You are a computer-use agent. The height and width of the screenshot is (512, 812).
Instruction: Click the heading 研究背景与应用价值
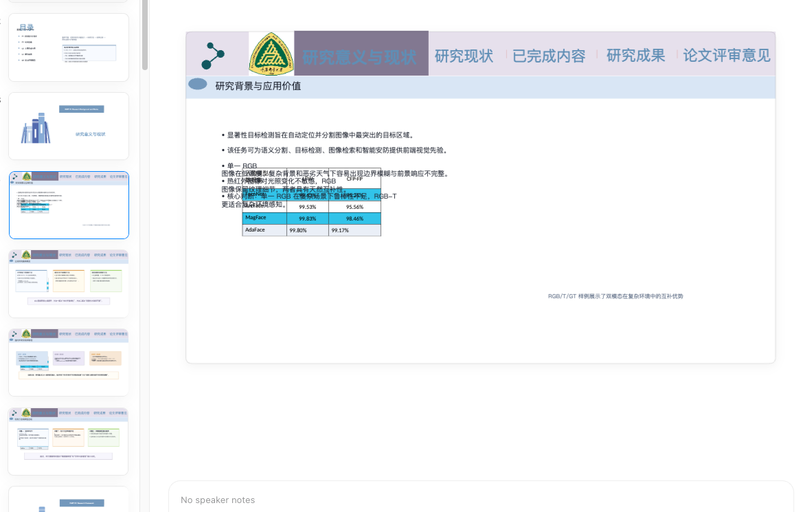point(258,86)
